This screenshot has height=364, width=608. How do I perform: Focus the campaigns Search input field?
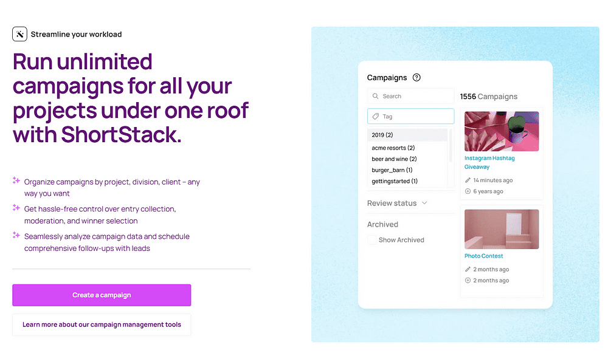pyautogui.click(x=410, y=96)
